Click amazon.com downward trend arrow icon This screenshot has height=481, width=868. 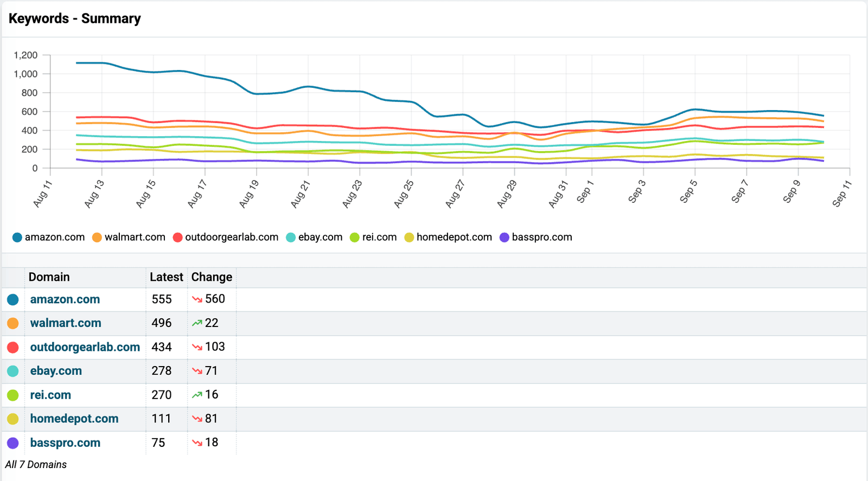click(x=197, y=299)
